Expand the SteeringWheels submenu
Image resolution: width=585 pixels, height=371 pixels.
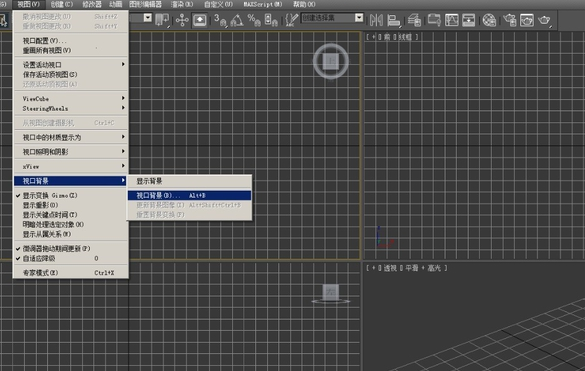[x=71, y=108]
